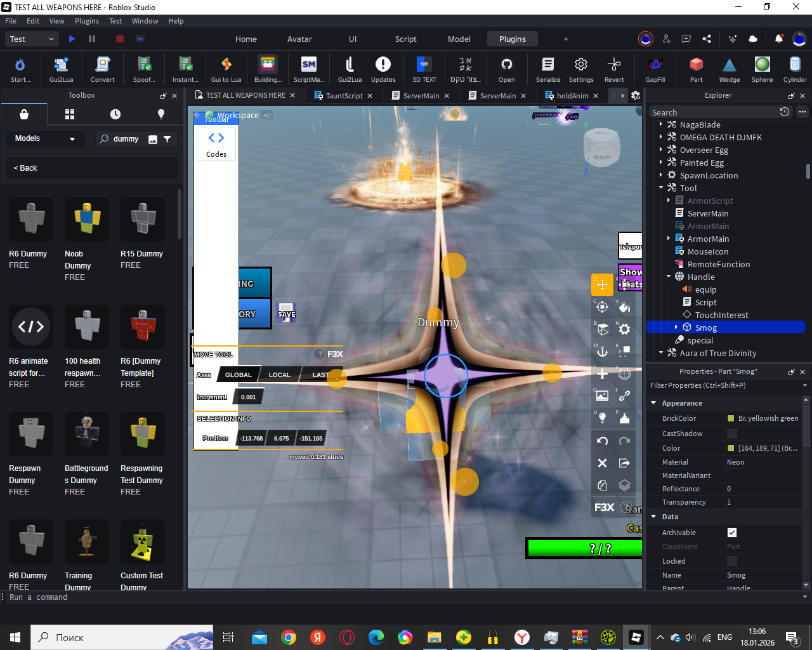812x650 pixels.
Task: Switch to the Avatar ribbon tab
Action: point(299,39)
